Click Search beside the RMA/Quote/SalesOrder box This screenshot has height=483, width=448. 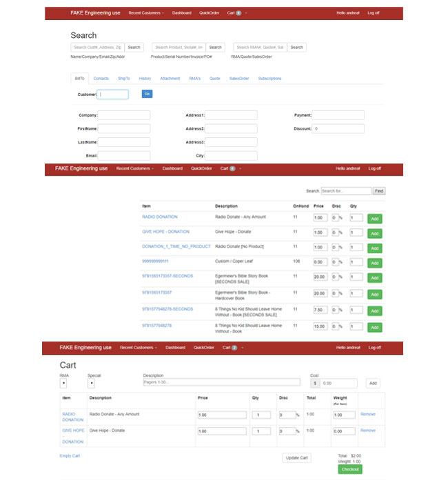[296, 48]
